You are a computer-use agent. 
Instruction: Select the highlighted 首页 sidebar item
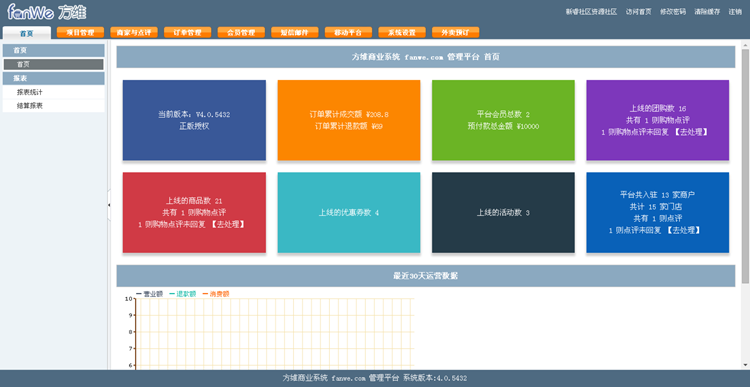(x=54, y=64)
